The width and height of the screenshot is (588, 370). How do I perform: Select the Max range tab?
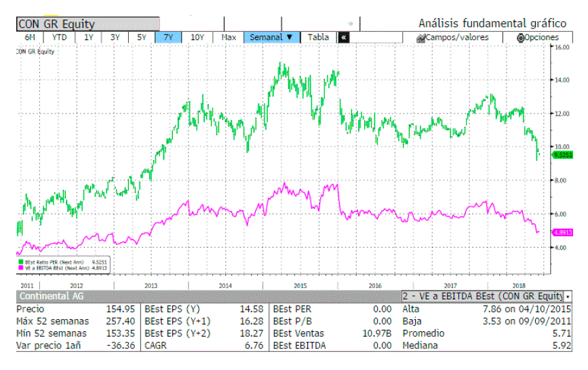pos(229,37)
